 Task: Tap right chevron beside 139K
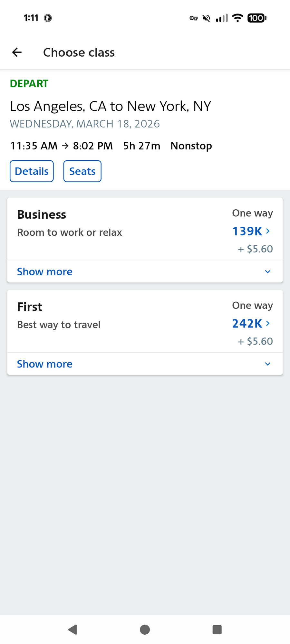pyautogui.click(x=268, y=231)
